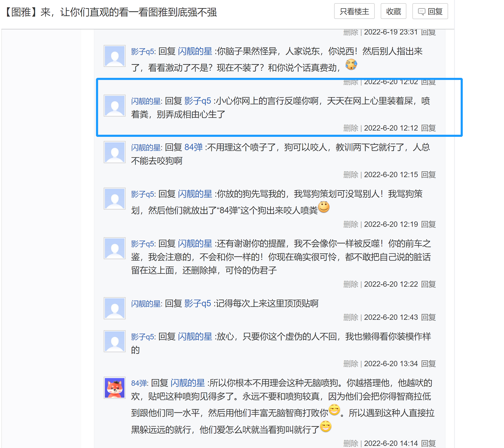This screenshot has height=448, width=504.
Task: Open the 84弹 author name on the last comment
Action: [139, 383]
